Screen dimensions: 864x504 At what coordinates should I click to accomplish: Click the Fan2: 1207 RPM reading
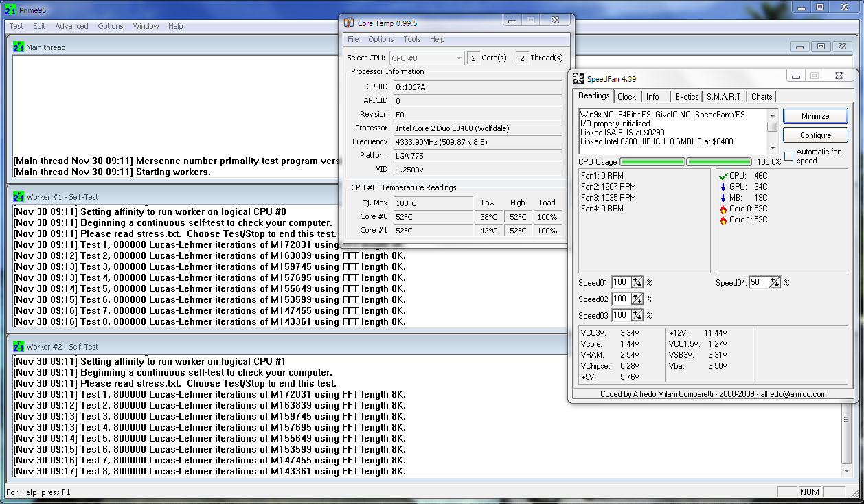(609, 187)
